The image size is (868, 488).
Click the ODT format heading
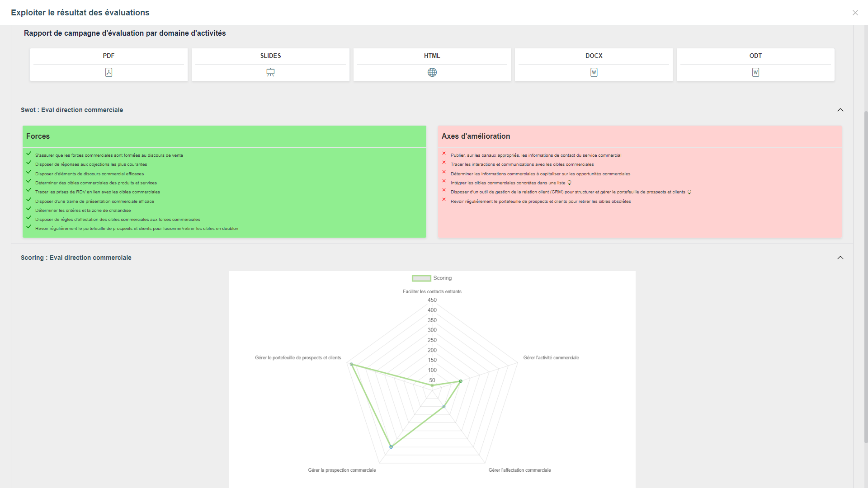click(x=755, y=56)
